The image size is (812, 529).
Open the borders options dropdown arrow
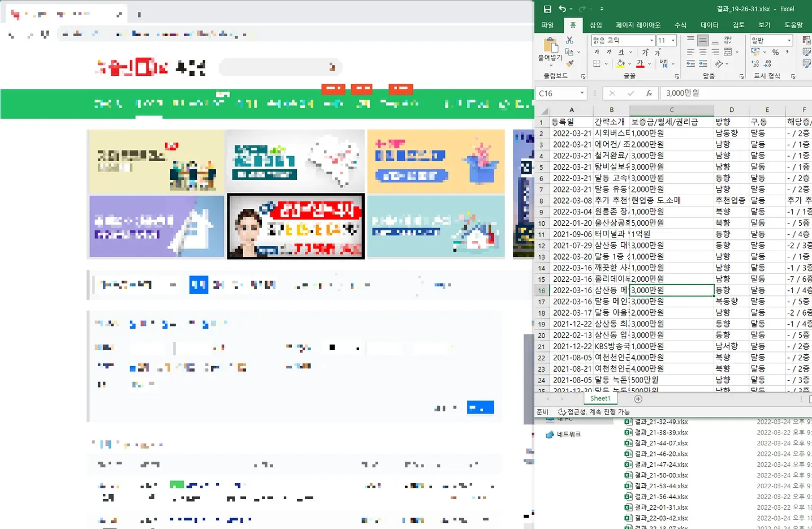coord(606,64)
